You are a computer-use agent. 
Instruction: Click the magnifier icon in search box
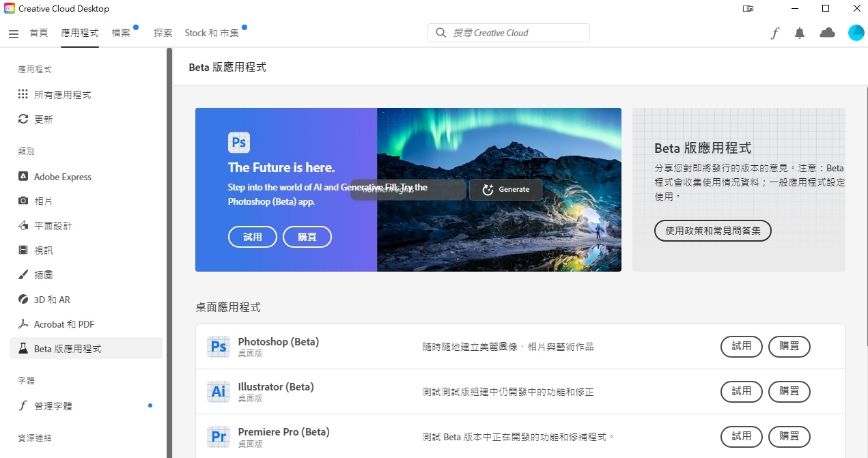(x=441, y=33)
